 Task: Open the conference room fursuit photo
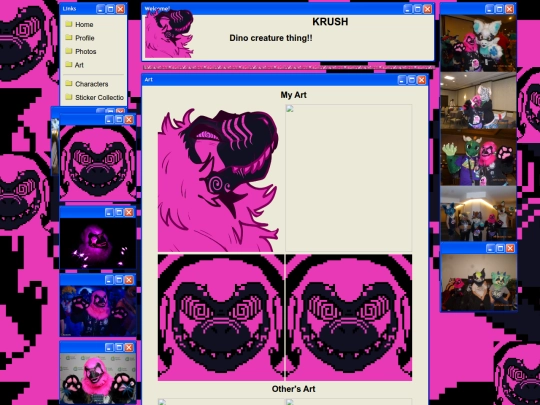coord(478,100)
